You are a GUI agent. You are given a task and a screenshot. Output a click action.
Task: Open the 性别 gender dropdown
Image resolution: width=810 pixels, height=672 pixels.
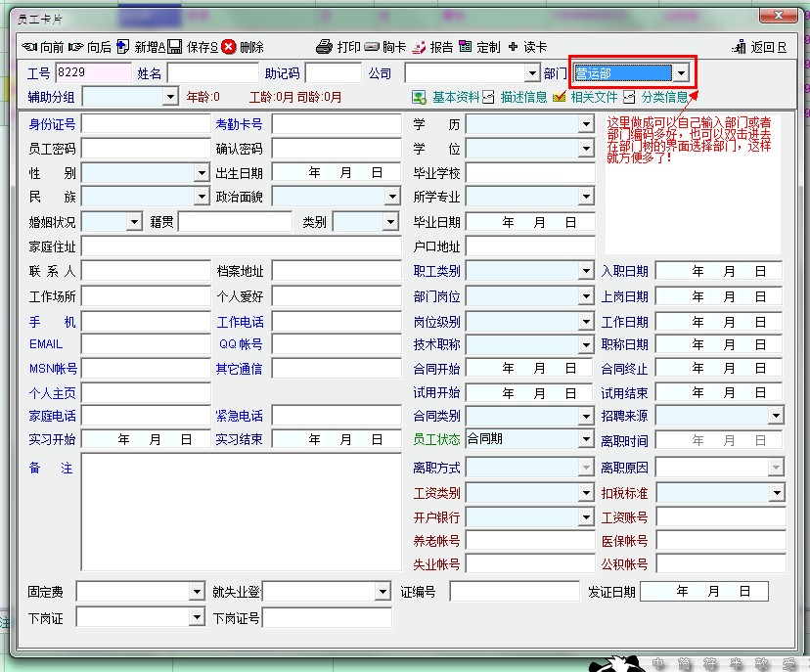(x=202, y=173)
